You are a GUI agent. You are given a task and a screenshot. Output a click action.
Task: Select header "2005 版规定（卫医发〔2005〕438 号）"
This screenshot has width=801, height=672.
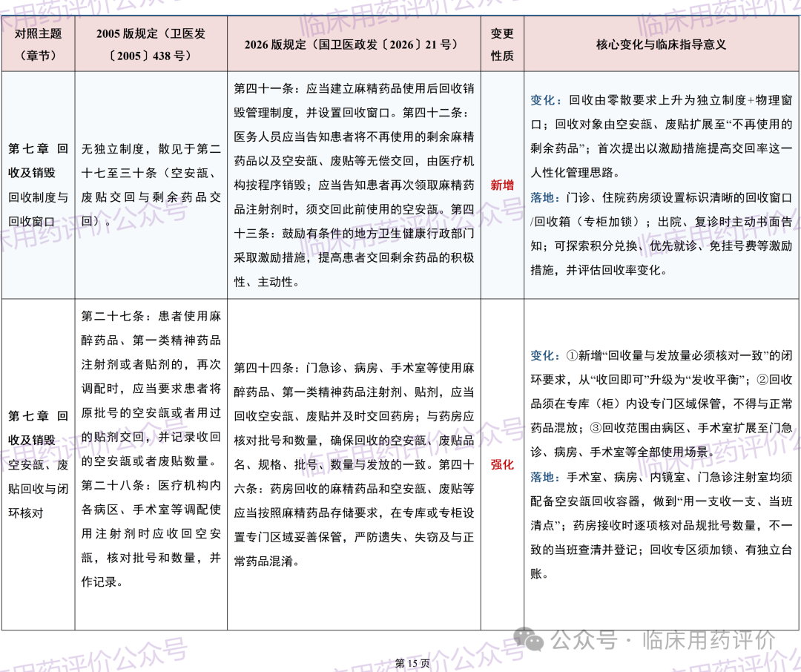click(151, 44)
